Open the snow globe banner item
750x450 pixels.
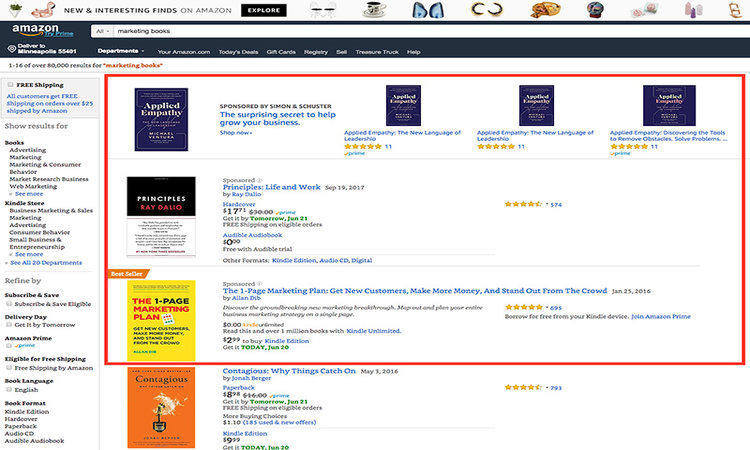coord(595,10)
